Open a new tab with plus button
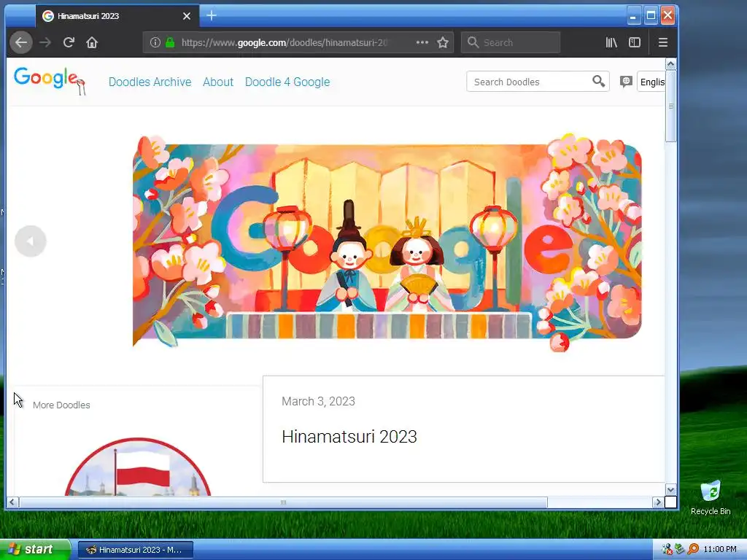The height and width of the screenshot is (560, 747). click(x=212, y=16)
